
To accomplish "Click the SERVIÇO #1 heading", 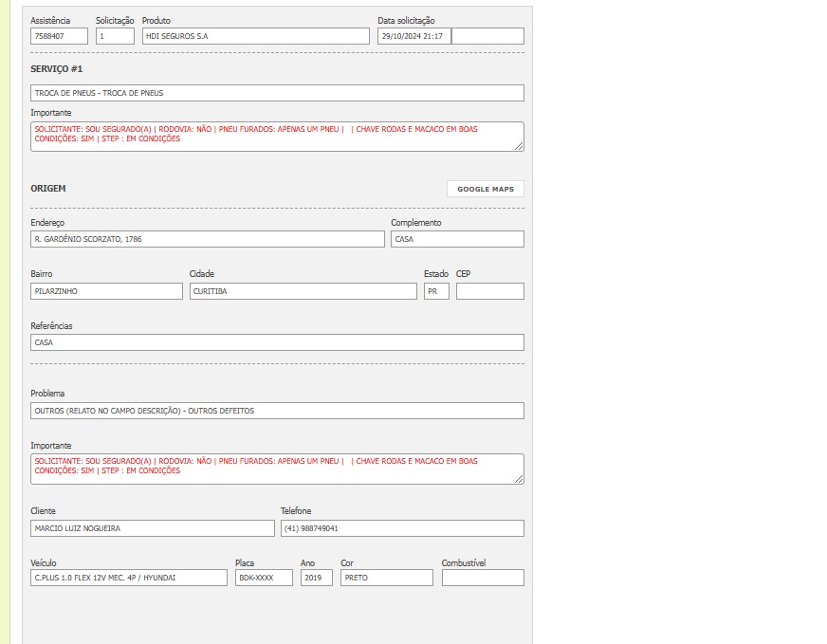I will coord(57,69).
